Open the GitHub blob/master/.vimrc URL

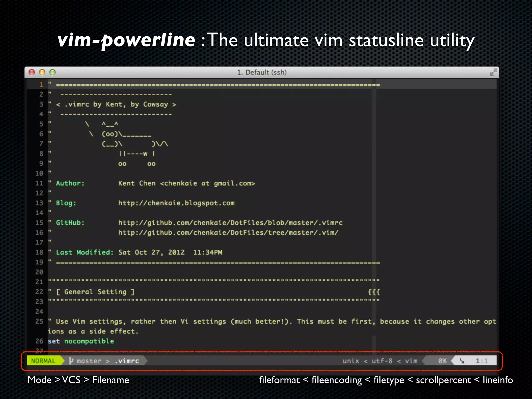230,223
